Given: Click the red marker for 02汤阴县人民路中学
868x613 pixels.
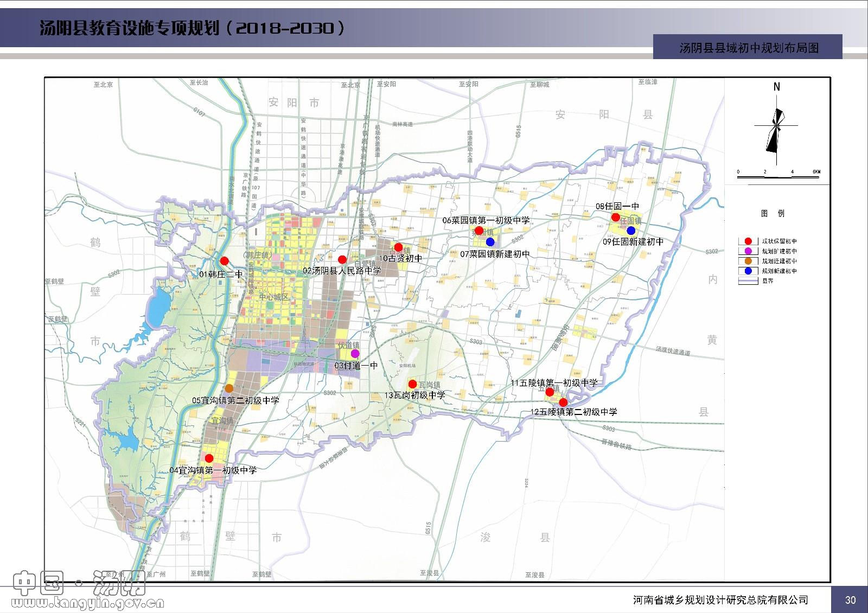Looking at the screenshot, I should [342, 259].
